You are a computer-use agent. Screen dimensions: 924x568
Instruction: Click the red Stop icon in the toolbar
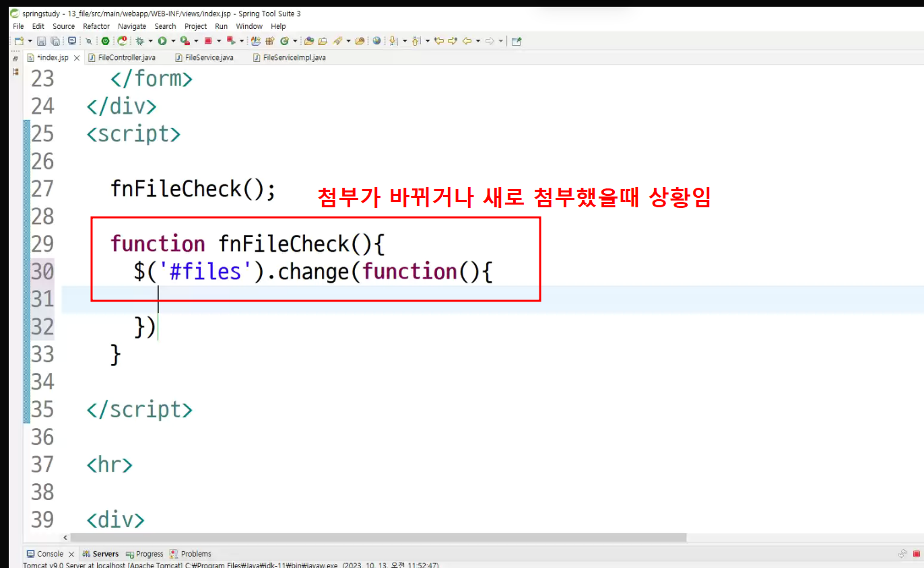coord(208,41)
